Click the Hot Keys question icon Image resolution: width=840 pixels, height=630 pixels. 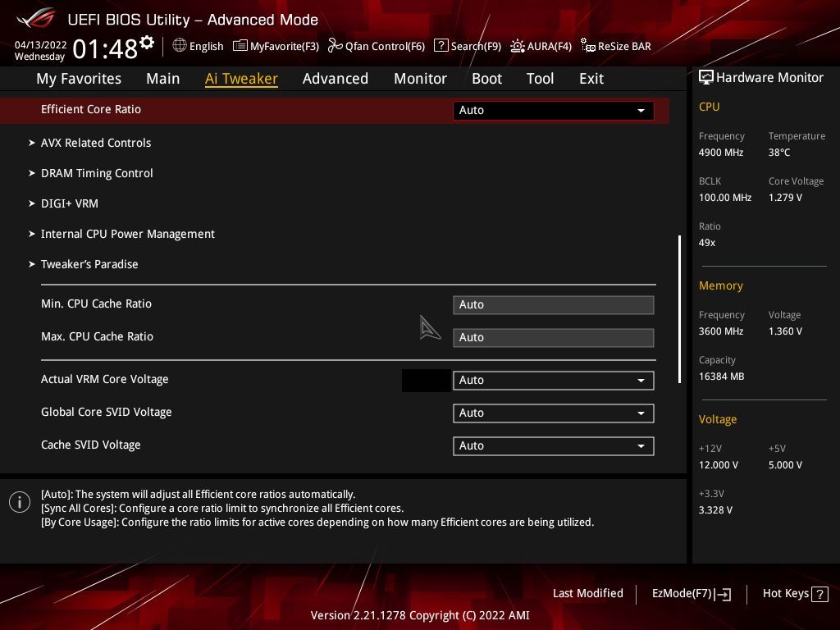click(x=819, y=594)
